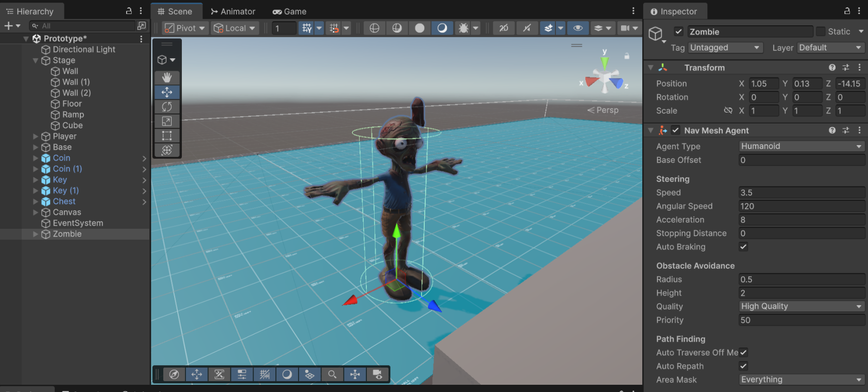Switch to the Animator tab
Image resolution: width=868 pixels, height=392 pixels.
[x=233, y=11]
